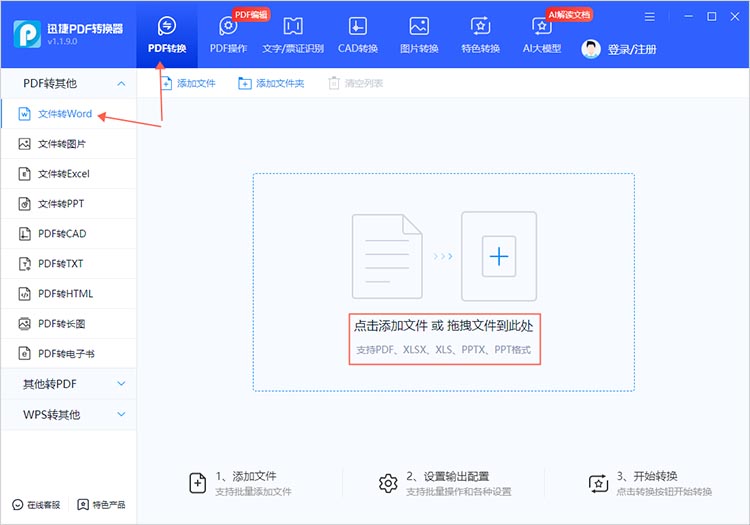Select the 图片转换 tab

pos(419,35)
